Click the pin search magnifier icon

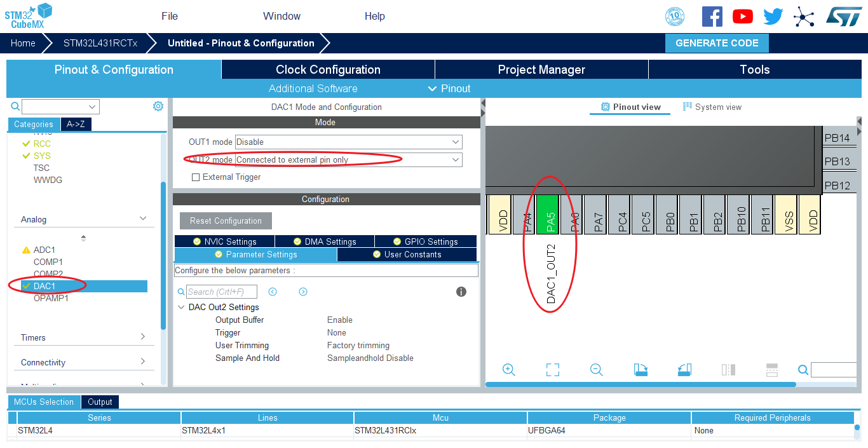[803, 370]
